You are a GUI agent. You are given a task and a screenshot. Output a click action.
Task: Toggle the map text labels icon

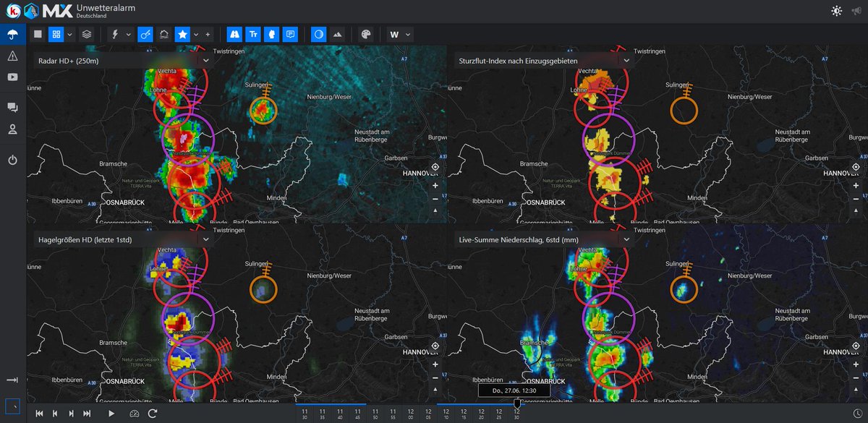coord(253,33)
